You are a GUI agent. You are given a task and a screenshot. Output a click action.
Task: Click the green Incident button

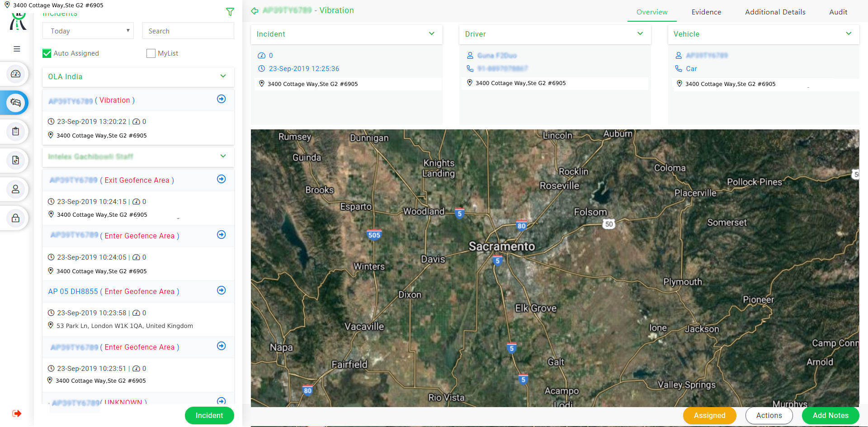(209, 415)
